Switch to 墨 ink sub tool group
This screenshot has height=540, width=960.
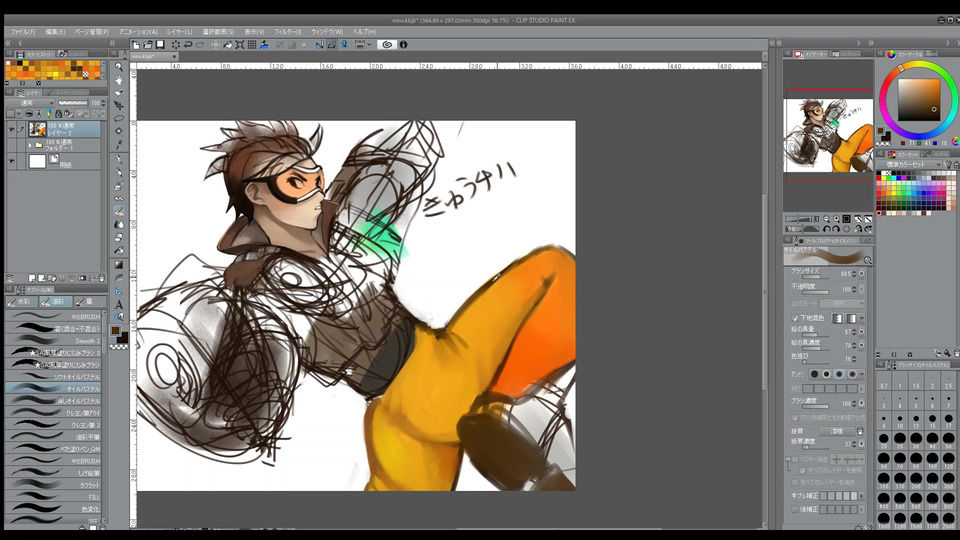[x=89, y=302]
